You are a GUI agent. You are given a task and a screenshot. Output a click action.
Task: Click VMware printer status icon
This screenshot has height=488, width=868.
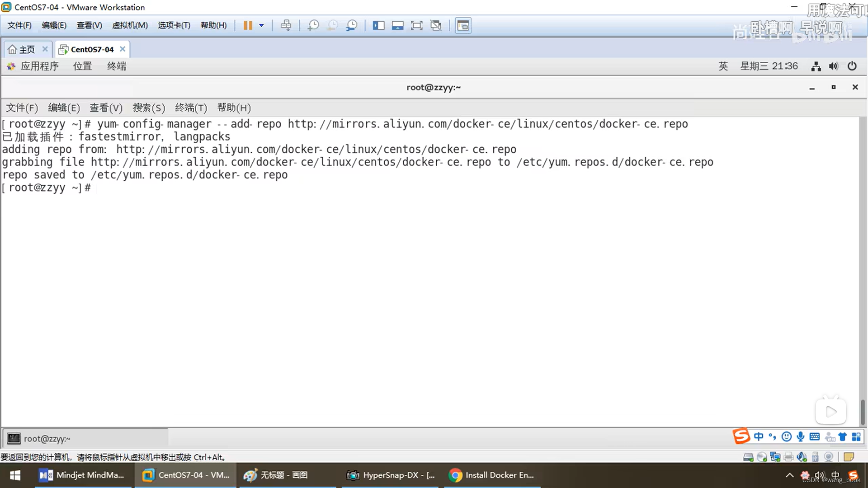(789, 457)
